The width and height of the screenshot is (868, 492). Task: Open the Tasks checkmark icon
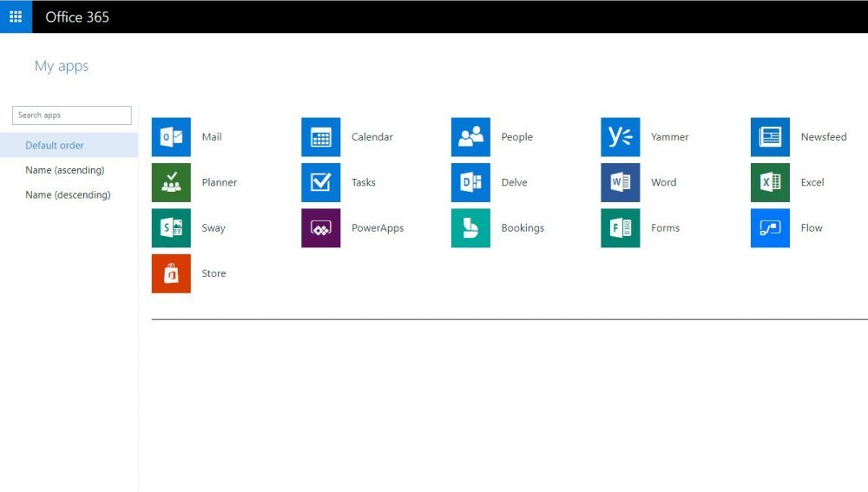point(321,182)
